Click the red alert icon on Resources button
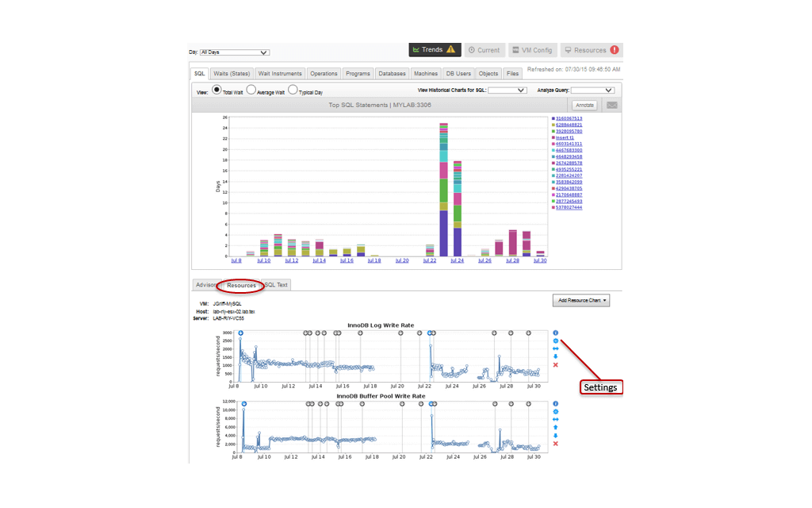The image size is (812, 508). click(x=615, y=50)
